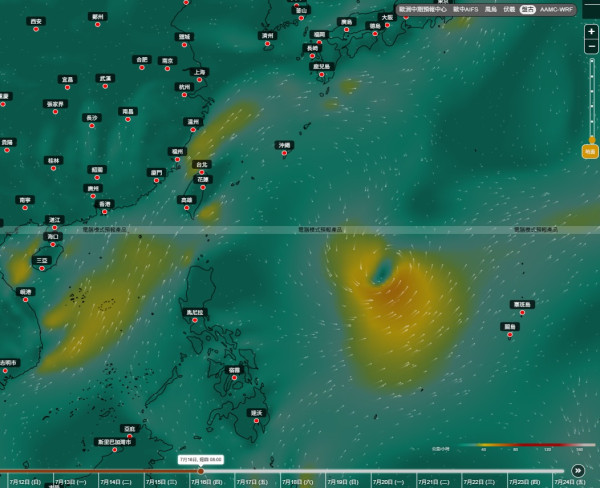Switch to the 歐中AIFS model
Image resolution: width=600 pixels, height=488 pixels.
[x=465, y=9]
